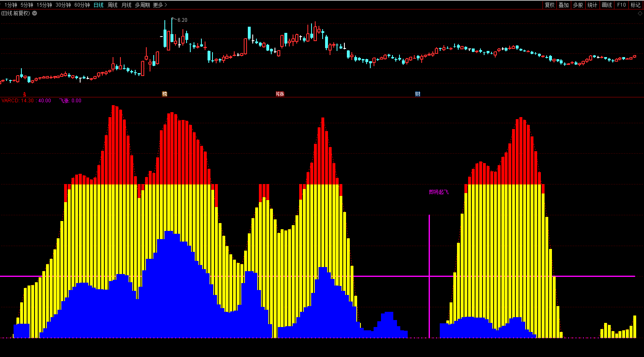Open the 标记 marking tool
Image resolution: width=644 pixels, height=357 pixels.
(x=635, y=5)
